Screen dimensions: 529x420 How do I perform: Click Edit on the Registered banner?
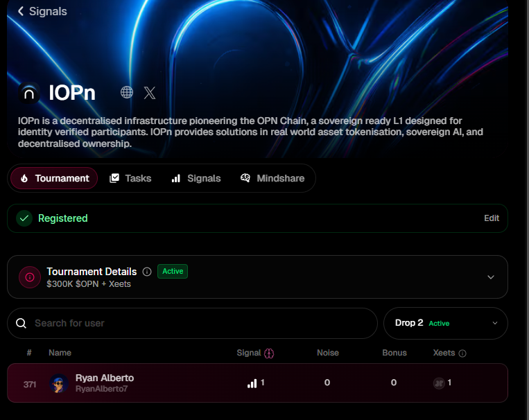point(492,218)
